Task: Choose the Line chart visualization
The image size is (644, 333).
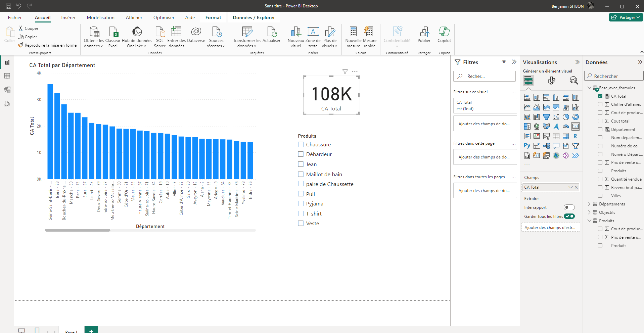Action: coord(527,107)
